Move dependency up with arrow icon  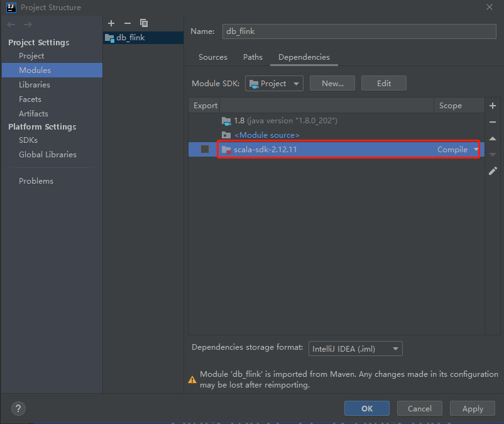tap(493, 138)
